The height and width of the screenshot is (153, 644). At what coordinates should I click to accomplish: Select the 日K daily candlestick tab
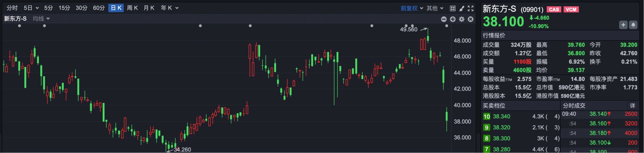coord(116,8)
